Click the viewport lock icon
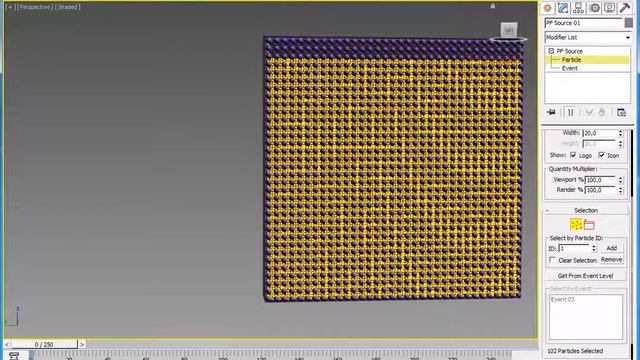This screenshot has width=640, height=360. (493, 6)
